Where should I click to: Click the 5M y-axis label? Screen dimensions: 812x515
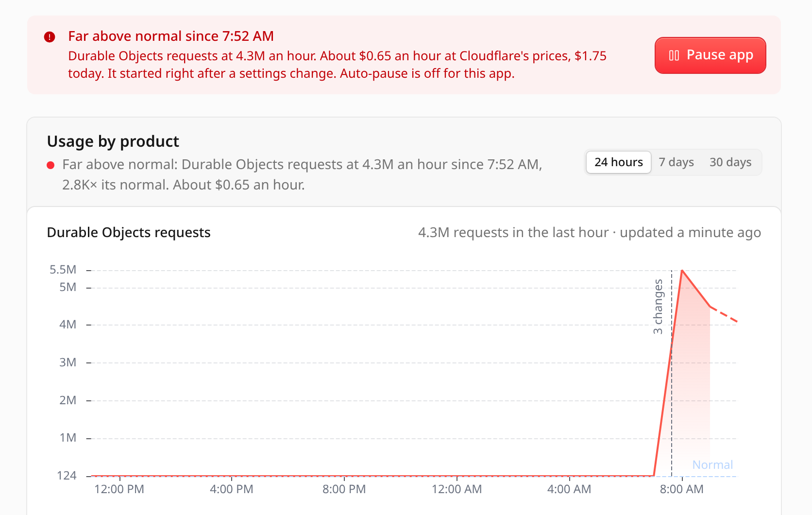(x=68, y=287)
